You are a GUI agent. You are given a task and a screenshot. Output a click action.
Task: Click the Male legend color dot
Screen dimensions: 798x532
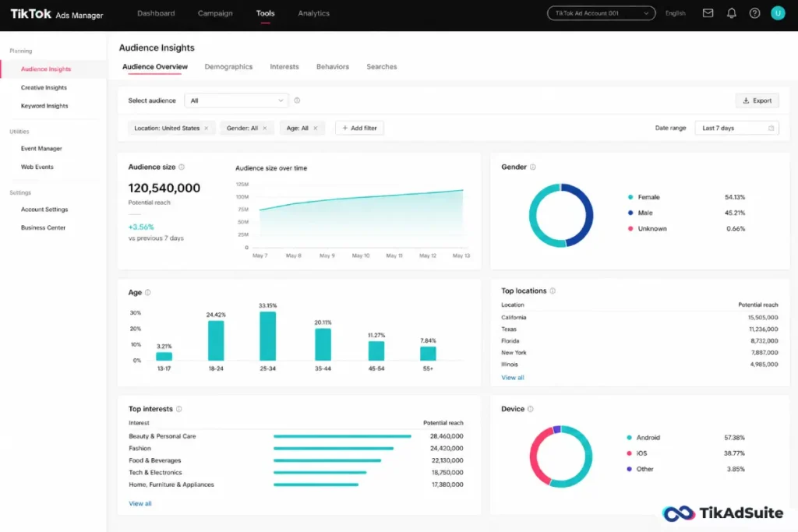(x=630, y=213)
